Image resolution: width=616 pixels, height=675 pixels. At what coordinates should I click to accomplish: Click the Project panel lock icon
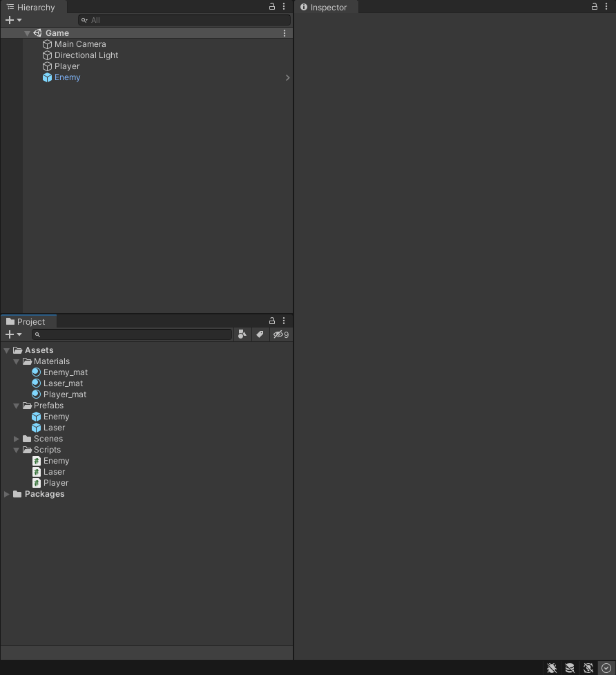click(x=272, y=321)
